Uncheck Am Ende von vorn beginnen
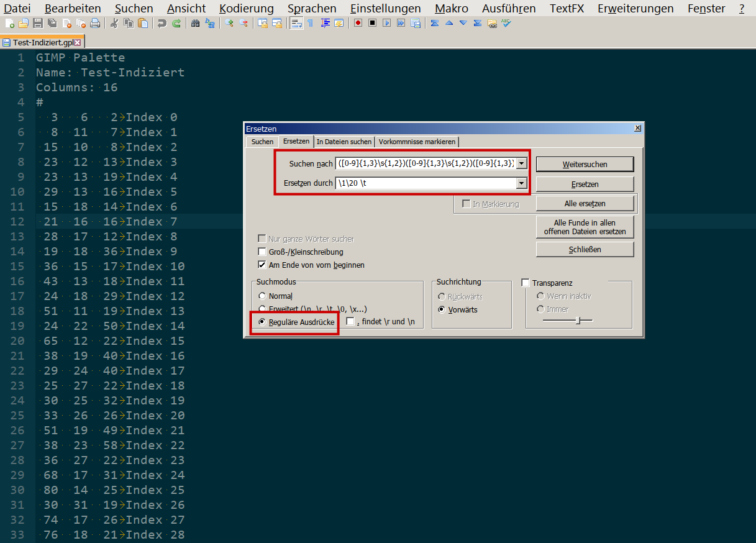 [x=262, y=265]
